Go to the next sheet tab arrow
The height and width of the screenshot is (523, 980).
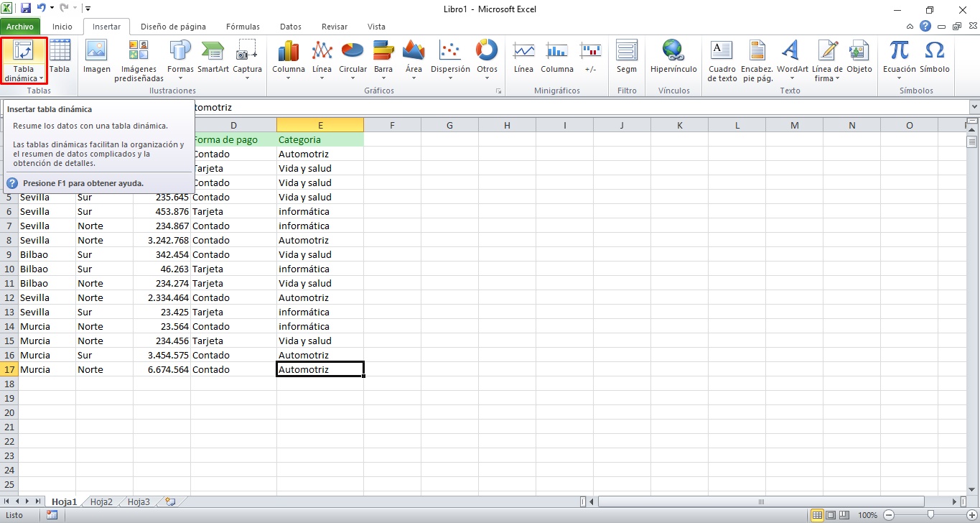(x=28, y=501)
